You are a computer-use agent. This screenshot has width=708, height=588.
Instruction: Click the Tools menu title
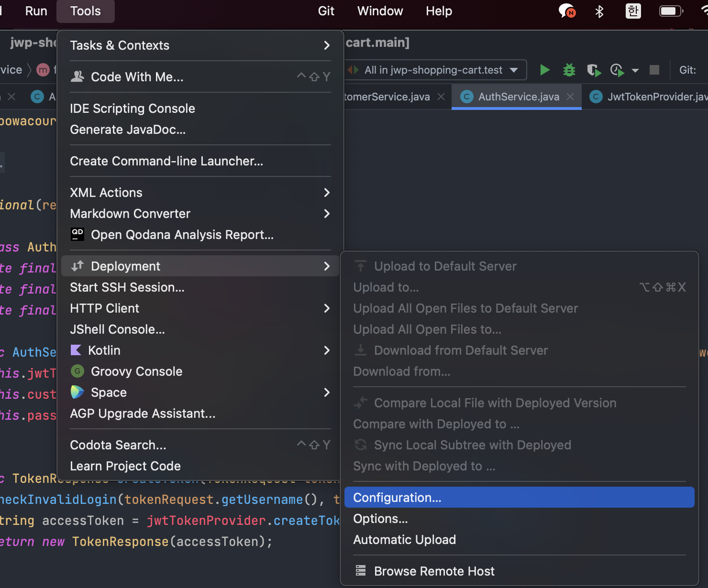[86, 11]
